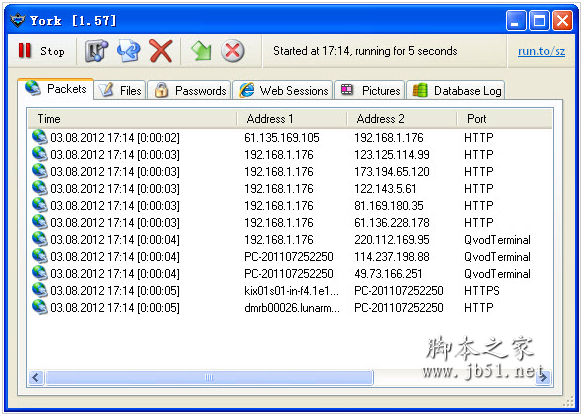Stop the capture with the Stop button
This screenshot has width=585, height=418.
[41, 51]
